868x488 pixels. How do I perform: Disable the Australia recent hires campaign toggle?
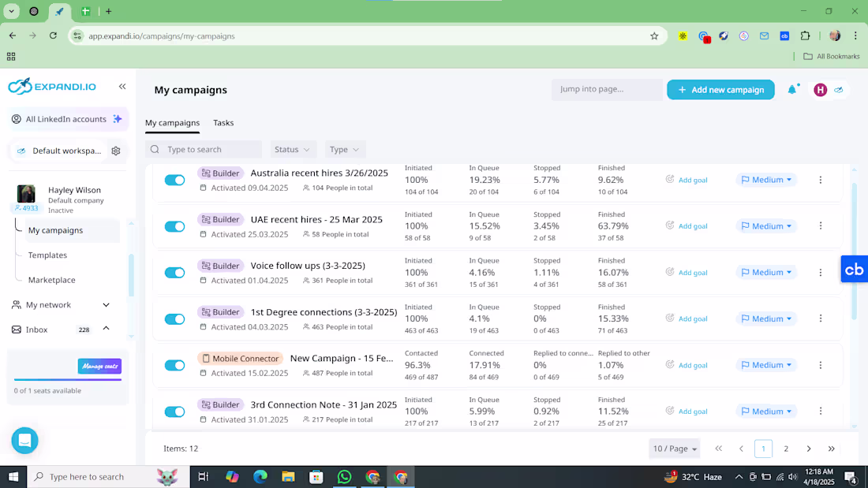[x=174, y=180]
